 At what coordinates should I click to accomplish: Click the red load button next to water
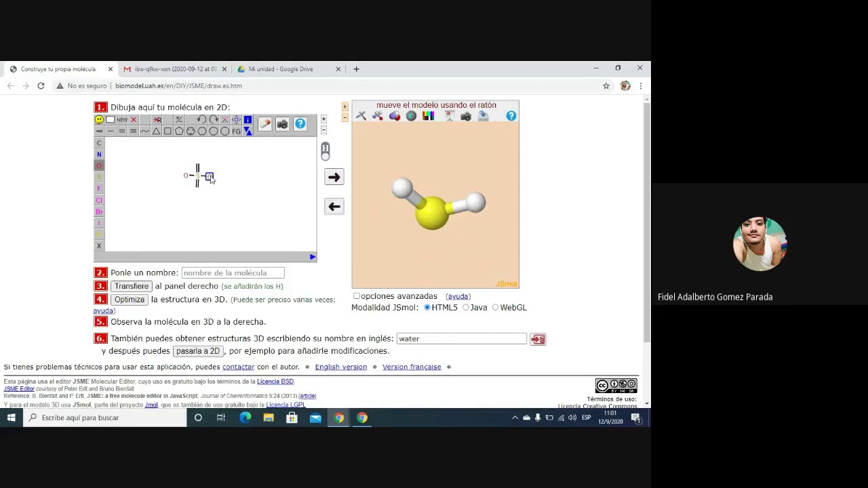[x=538, y=339]
